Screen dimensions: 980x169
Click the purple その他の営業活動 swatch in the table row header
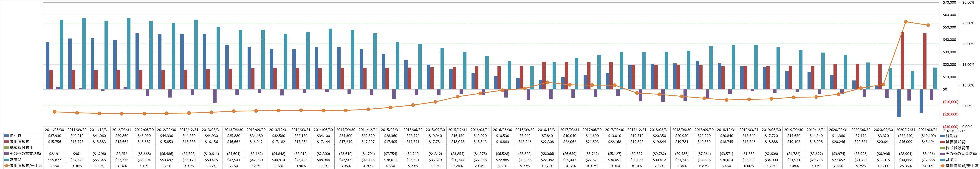[x=6, y=154]
